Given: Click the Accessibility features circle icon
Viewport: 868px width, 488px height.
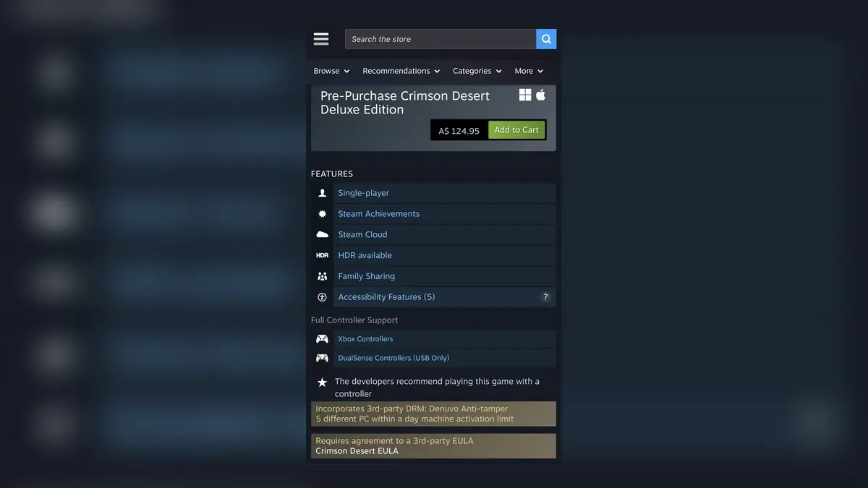Looking at the screenshot, I should click(x=321, y=296).
